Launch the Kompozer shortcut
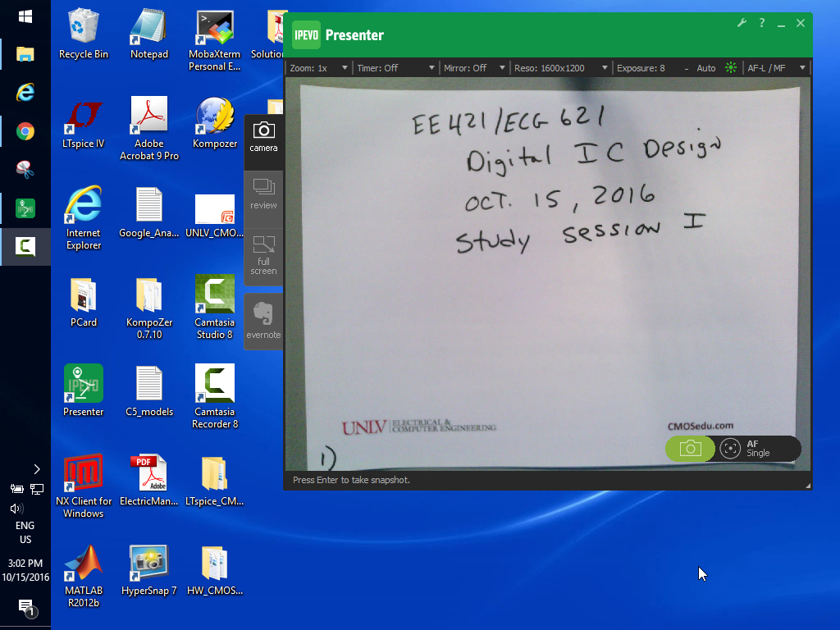The height and width of the screenshot is (630, 840). [x=214, y=123]
